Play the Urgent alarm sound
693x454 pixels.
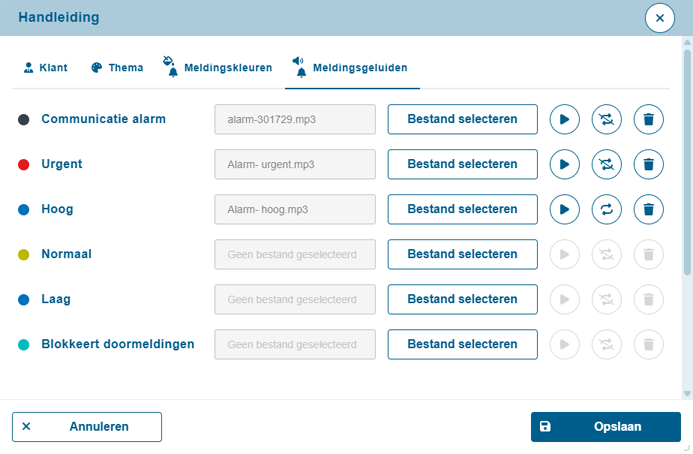pos(564,164)
